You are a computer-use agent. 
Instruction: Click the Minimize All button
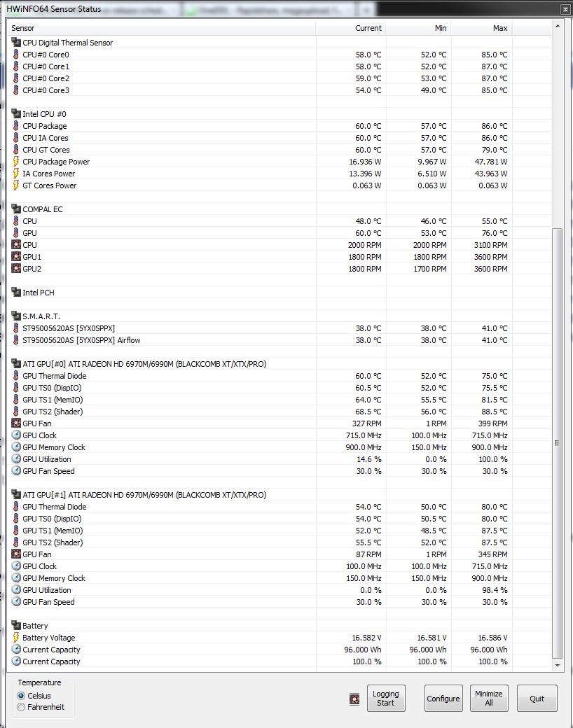[x=489, y=699]
